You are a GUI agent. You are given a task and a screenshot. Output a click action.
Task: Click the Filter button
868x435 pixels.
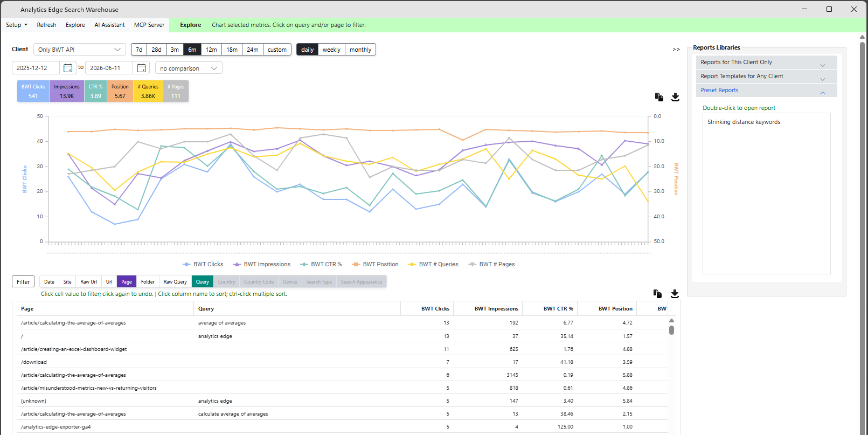click(x=23, y=282)
